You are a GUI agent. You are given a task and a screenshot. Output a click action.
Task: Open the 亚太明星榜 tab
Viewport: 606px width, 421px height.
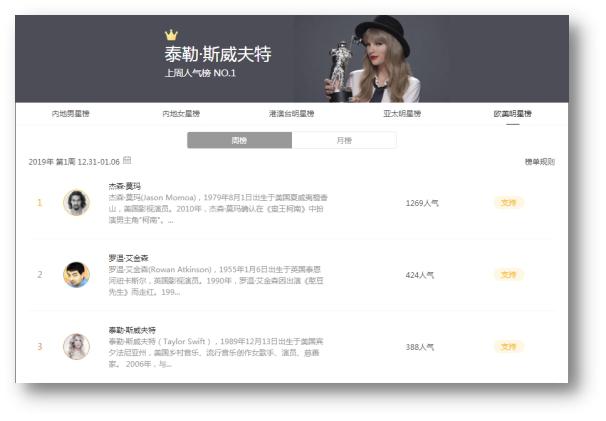[x=402, y=114]
